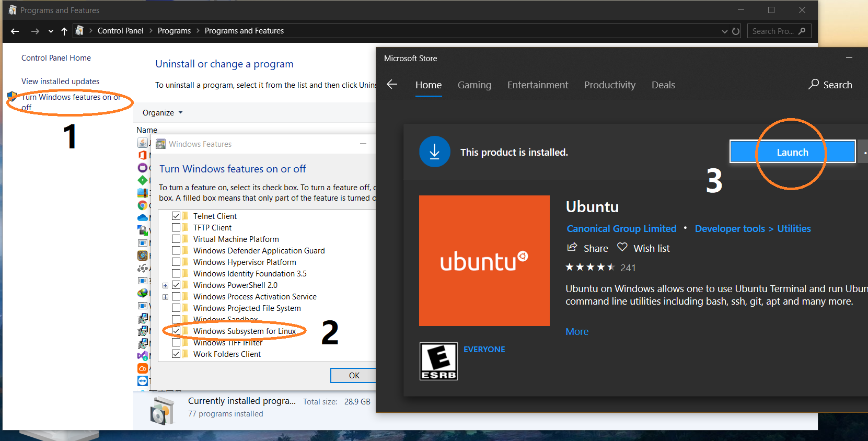The width and height of the screenshot is (868, 441).
Task: Open Canonical Group Limited publisher link
Action: pos(621,228)
